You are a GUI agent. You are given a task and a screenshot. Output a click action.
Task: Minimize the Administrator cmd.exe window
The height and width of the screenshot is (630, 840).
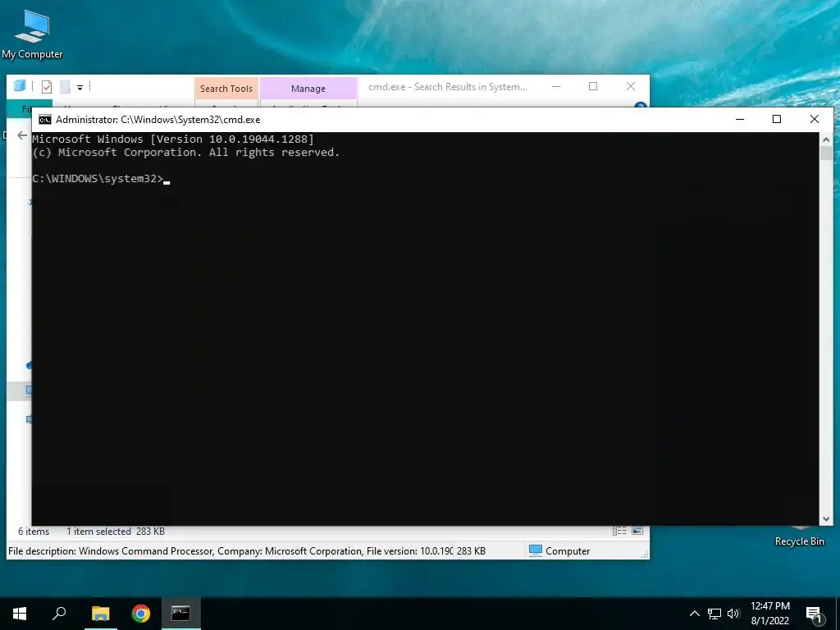pyautogui.click(x=740, y=120)
